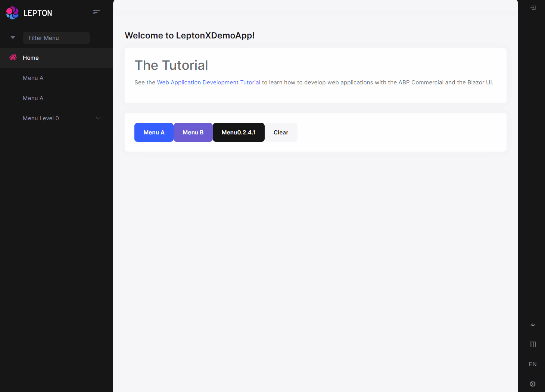
Task: Toggle the theme with the sun icon
Action: pos(533,325)
